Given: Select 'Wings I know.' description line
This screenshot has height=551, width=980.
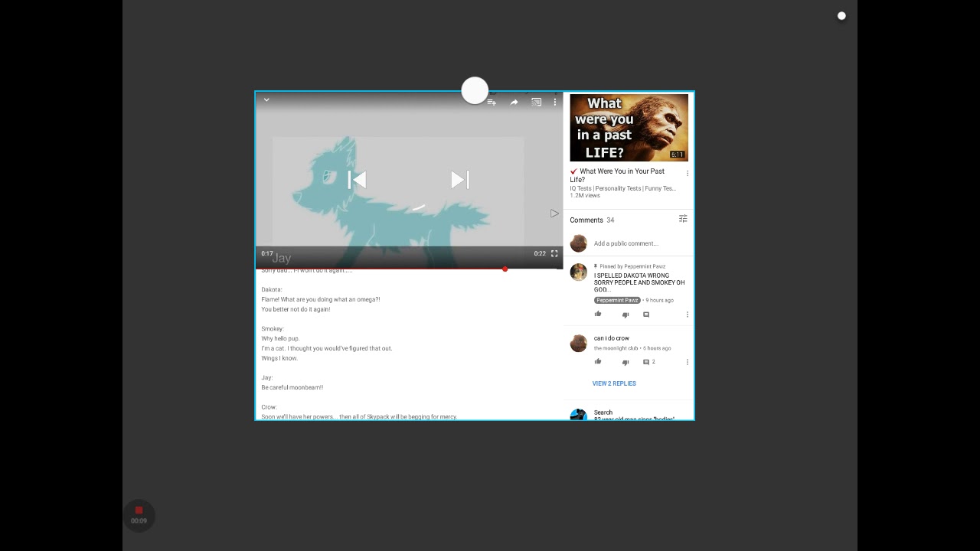Looking at the screenshot, I should pos(279,358).
